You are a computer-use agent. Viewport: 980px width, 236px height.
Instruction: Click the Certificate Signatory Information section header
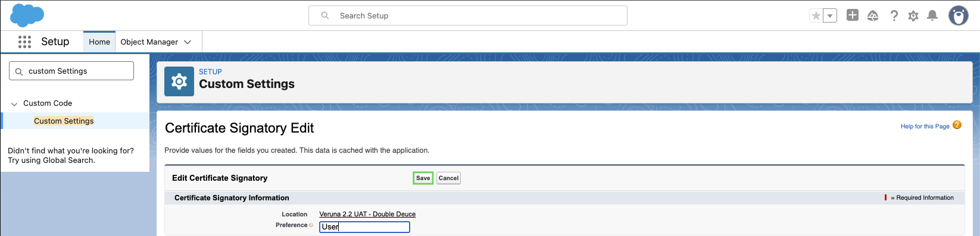[232, 197]
